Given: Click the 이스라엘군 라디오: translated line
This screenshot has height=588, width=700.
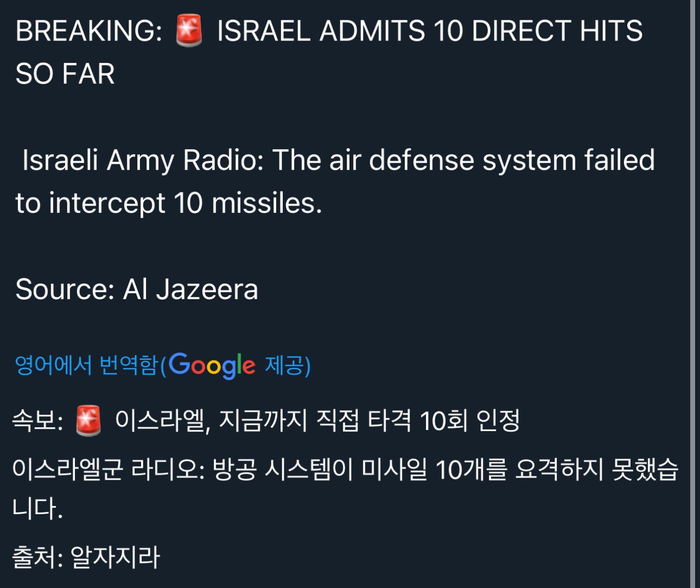Looking at the screenshot, I should tap(108, 469).
